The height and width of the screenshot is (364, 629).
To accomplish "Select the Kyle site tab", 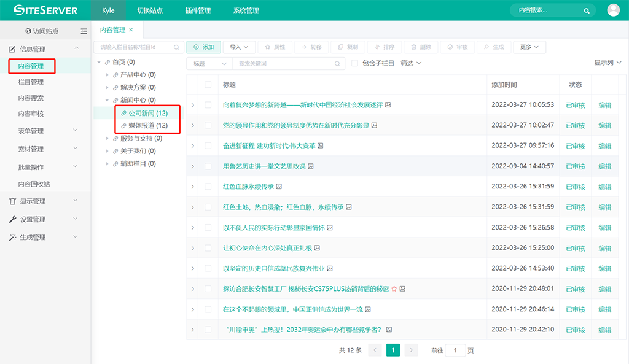I will point(108,10).
